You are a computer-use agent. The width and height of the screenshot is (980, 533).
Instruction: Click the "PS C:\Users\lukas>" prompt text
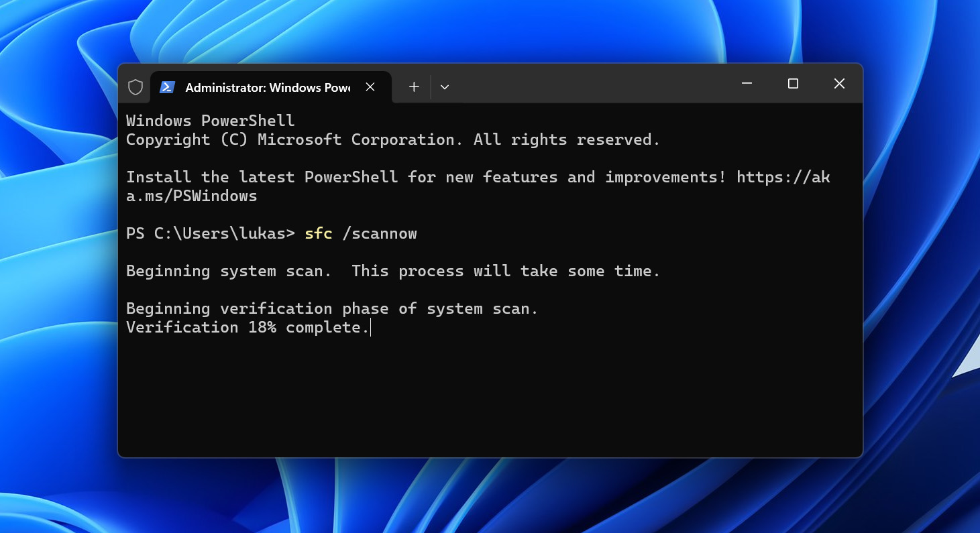click(211, 233)
